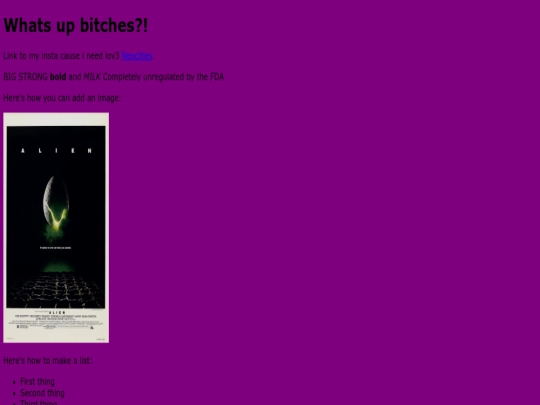Click the 'Whats up bitches?!' heading
540x405 pixels.
[76, 25]
